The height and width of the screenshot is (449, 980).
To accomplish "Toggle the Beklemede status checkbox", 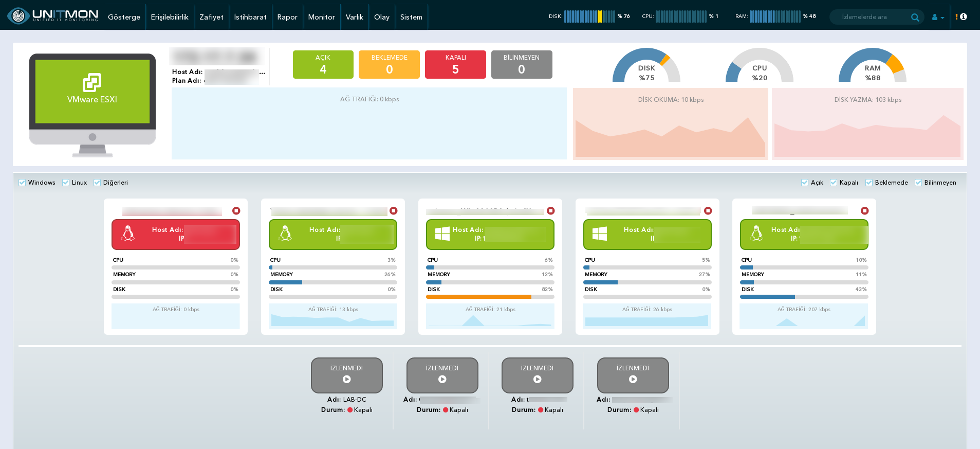I will pos(869,183).
